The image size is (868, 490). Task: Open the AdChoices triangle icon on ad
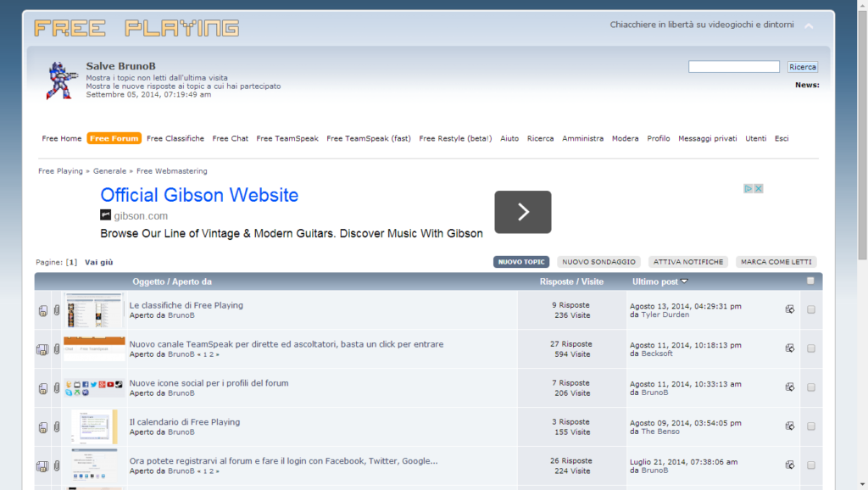[749, 188]
